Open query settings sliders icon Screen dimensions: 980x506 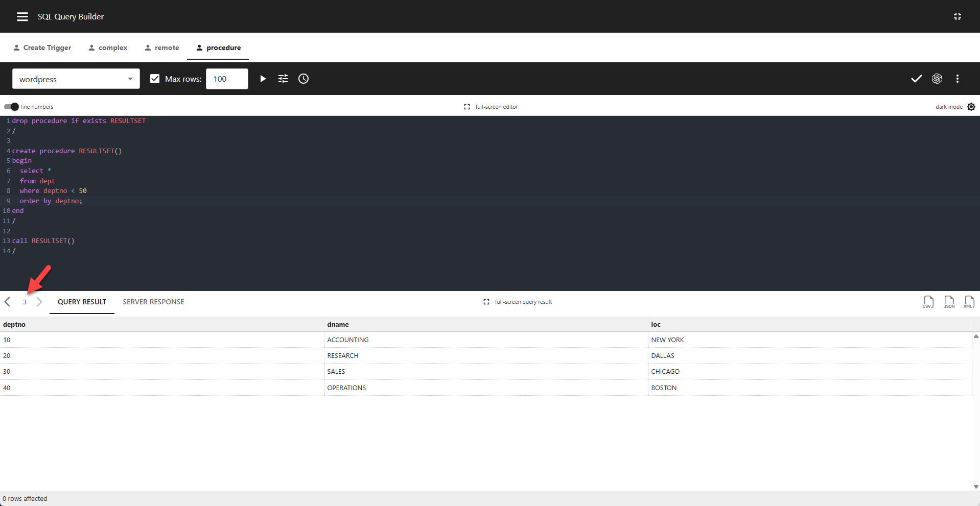tap(283, 79)
